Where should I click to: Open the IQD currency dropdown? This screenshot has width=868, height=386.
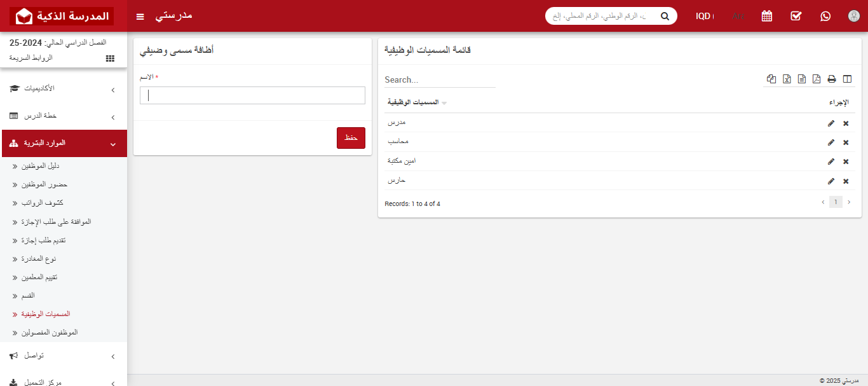[x=704, y=16]
